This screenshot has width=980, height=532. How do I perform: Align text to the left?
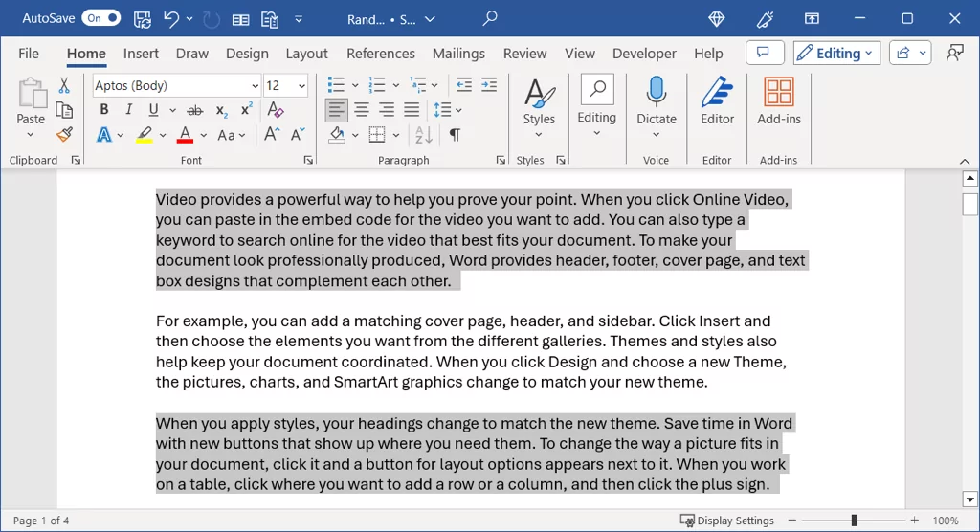tap(336, 110)
